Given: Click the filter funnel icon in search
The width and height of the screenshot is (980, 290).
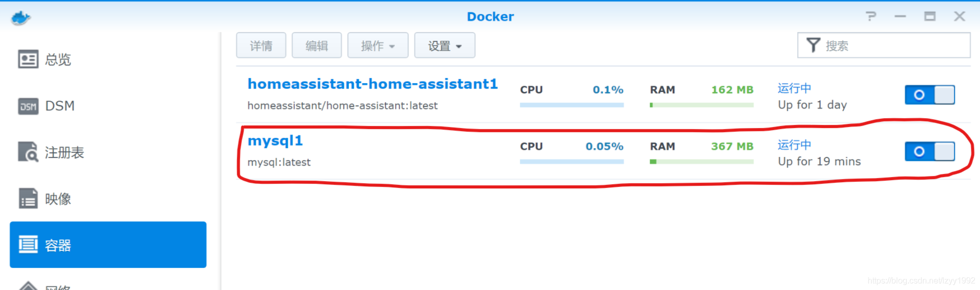Looking at the screenshot, I should point(813,45).
